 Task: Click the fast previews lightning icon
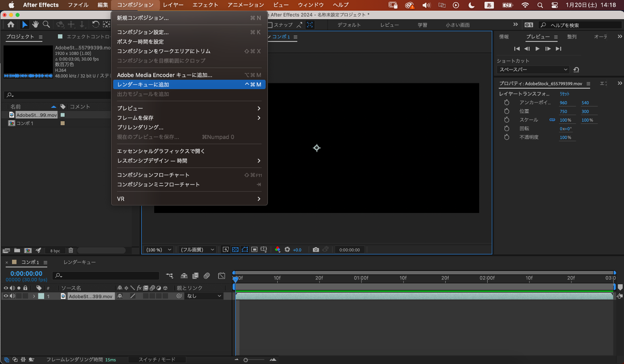226,249
